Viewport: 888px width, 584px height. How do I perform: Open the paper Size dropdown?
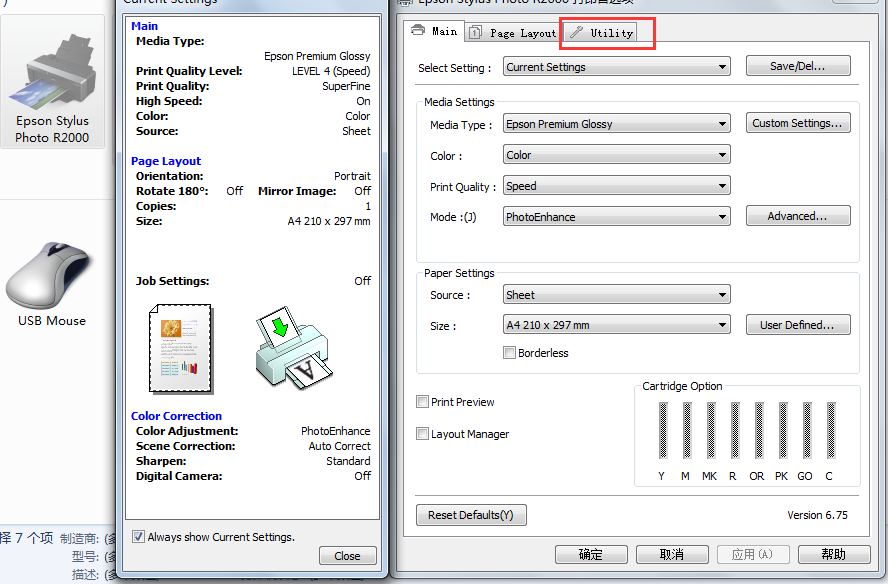pyautogui.click(x=617, y=325)
